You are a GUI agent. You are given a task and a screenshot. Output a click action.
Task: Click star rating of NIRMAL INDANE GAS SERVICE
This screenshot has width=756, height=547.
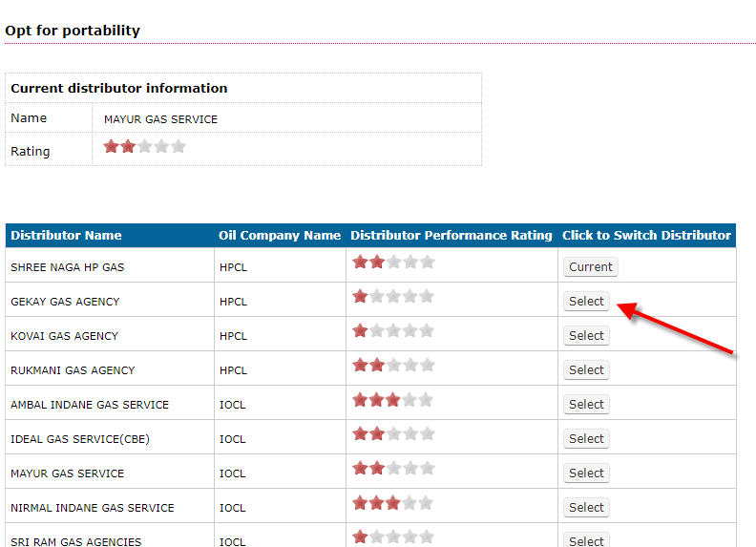(393, 503)
